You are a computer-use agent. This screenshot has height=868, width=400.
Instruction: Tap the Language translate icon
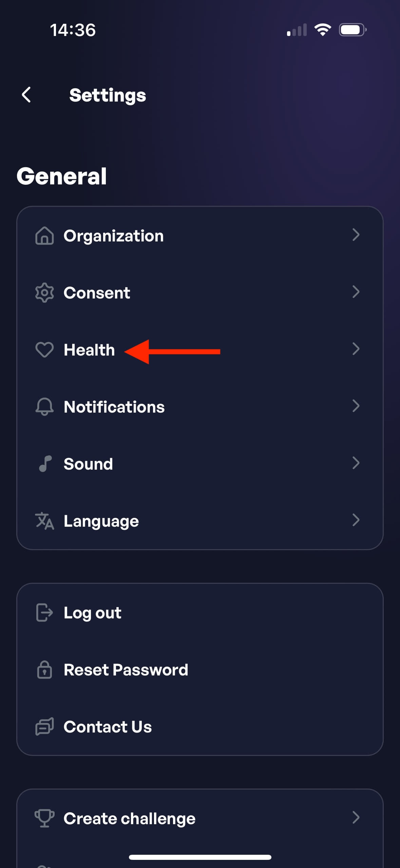coord(44,521)
